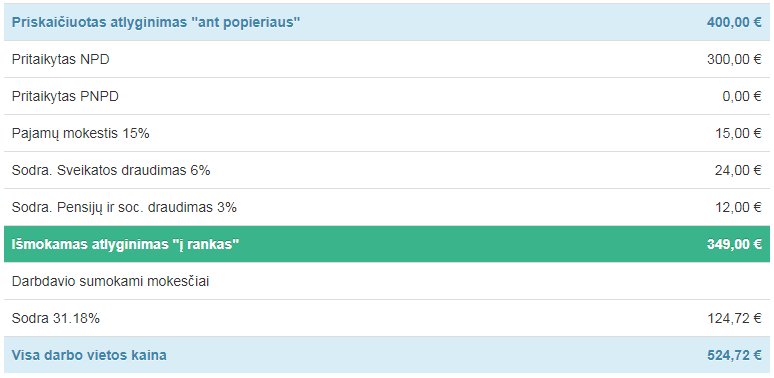774x378 pixels.
Task: Click the Sodra. Sveikatos draudimas 6% label
Action: tap(111, 171)
